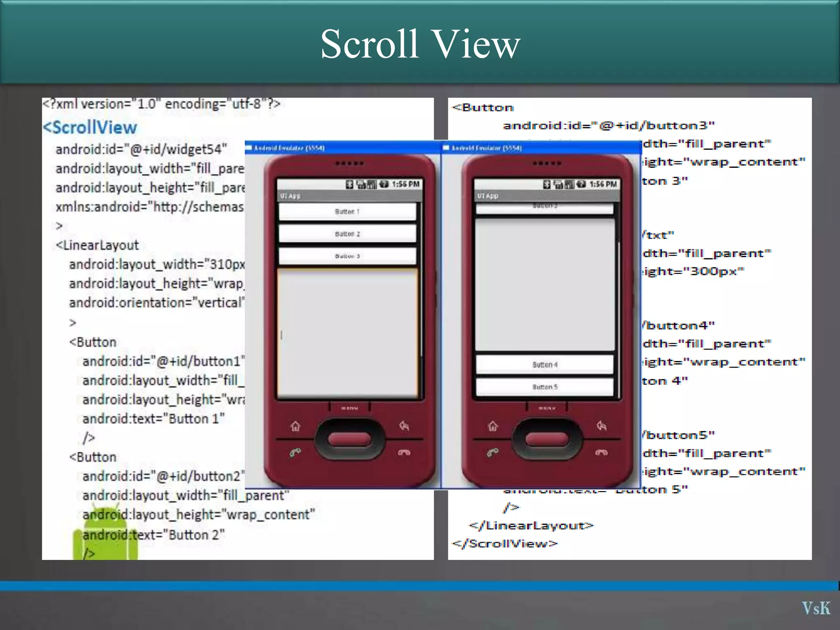Click battery status icon on left phone
This screenshot has height=630, width=840.
384,184
